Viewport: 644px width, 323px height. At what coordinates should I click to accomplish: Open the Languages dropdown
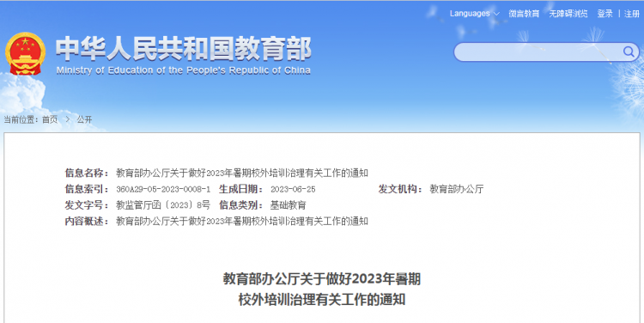[x=474, y=14]
